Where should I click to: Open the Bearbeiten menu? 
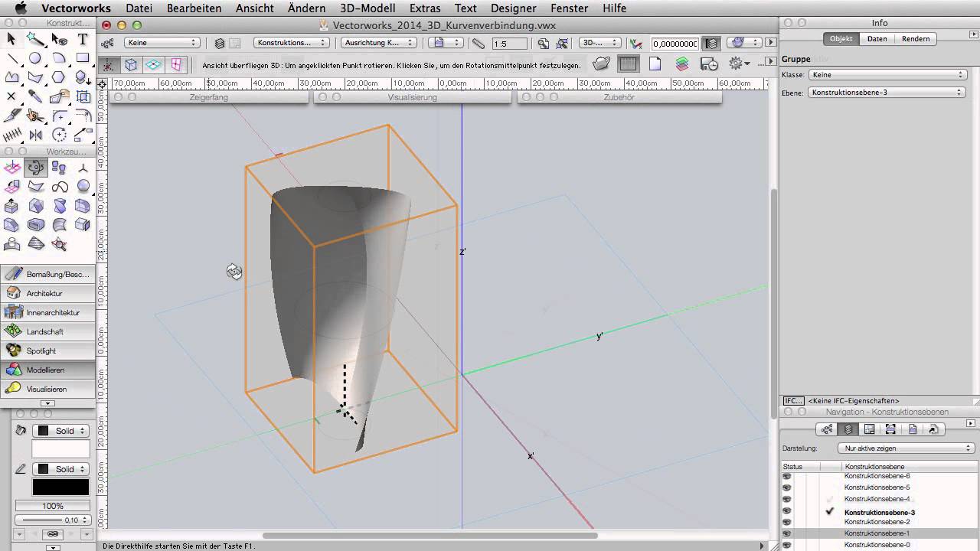pos(194,8)
